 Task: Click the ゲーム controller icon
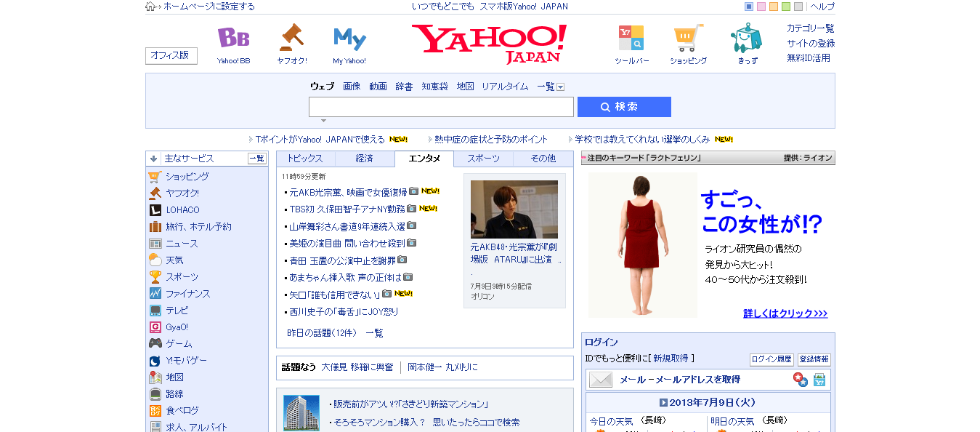pyautogui.click(x=155, y=344)
